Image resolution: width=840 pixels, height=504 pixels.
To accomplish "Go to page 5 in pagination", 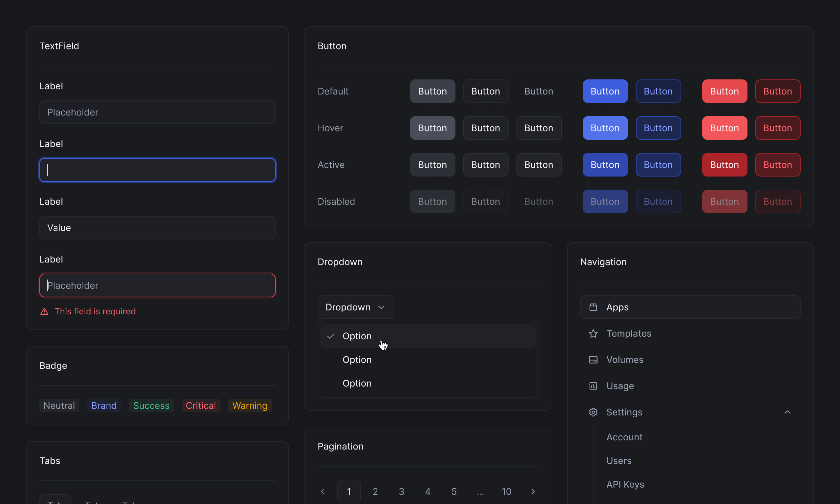I will pos(454,492).
